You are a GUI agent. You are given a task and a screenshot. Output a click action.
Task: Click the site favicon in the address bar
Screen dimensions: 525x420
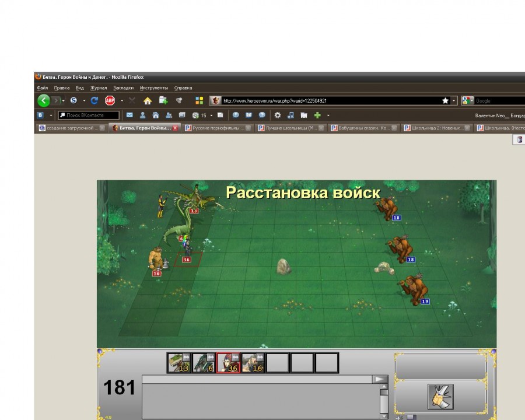(x=216, y=100)
